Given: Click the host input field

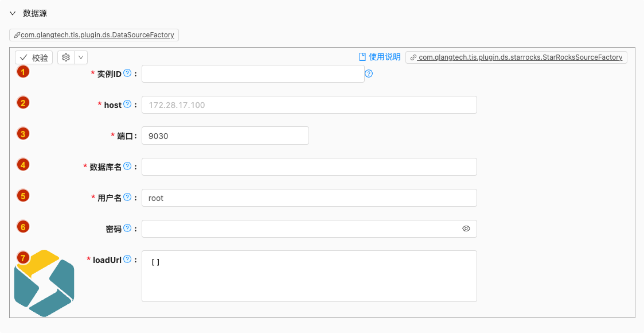Looking at the screenshot, I should [309, 105].
